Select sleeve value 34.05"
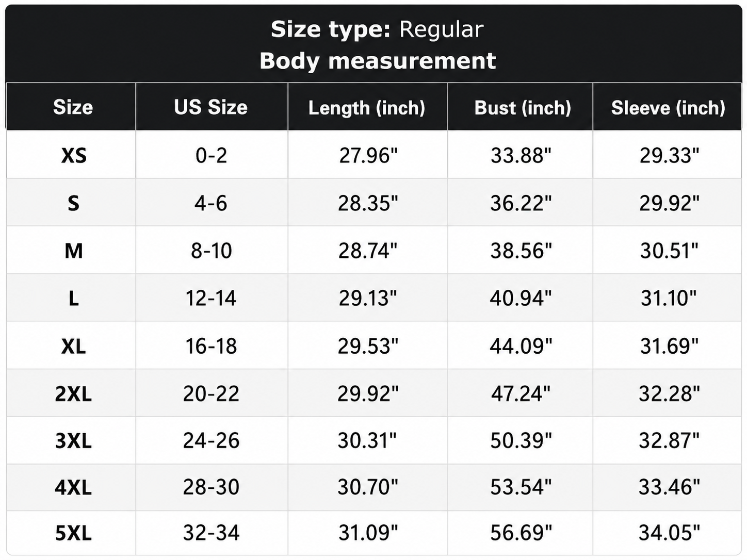 click(x=669, y=533)
